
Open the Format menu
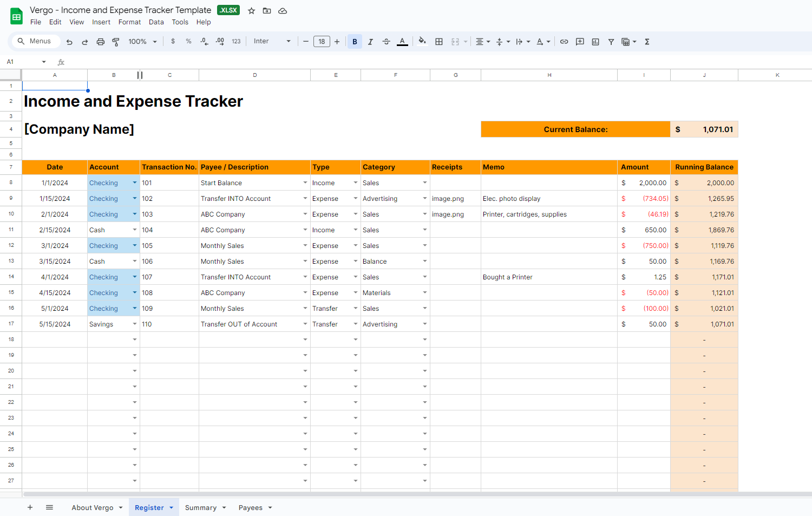(129, 22)
